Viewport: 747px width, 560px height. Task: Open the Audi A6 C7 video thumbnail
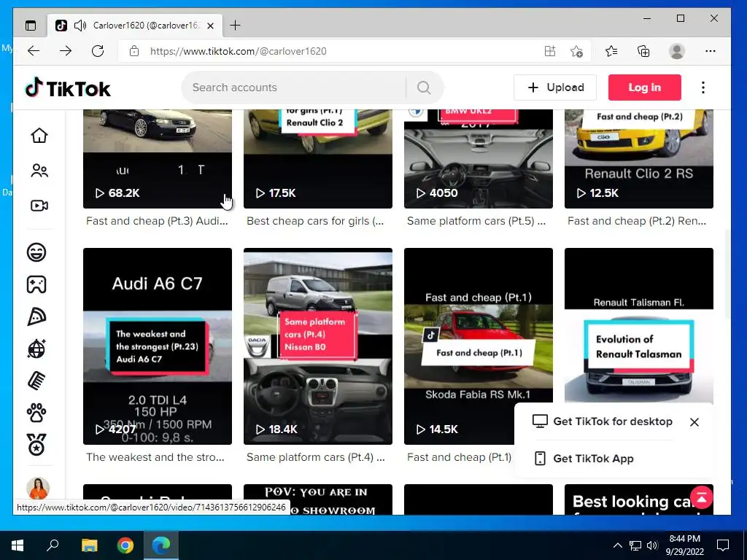click(158, 346)
